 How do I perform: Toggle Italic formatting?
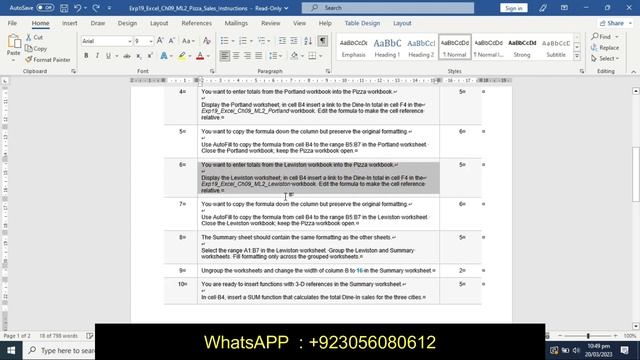coord(97,56)
